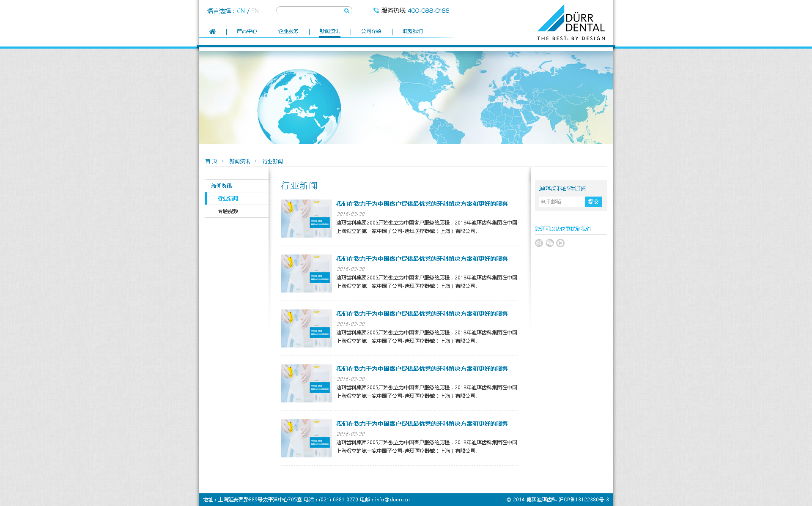Click 提交 subscribe button
812x506 pixels.
coord(593,202)
